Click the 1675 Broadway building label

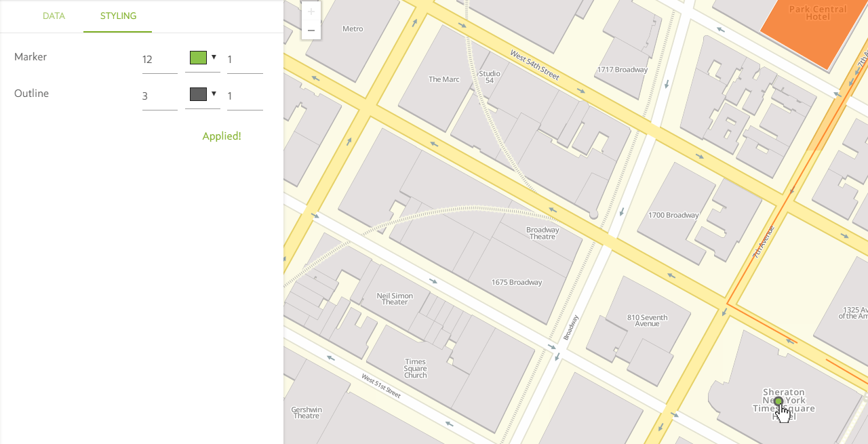coord(517,282)
